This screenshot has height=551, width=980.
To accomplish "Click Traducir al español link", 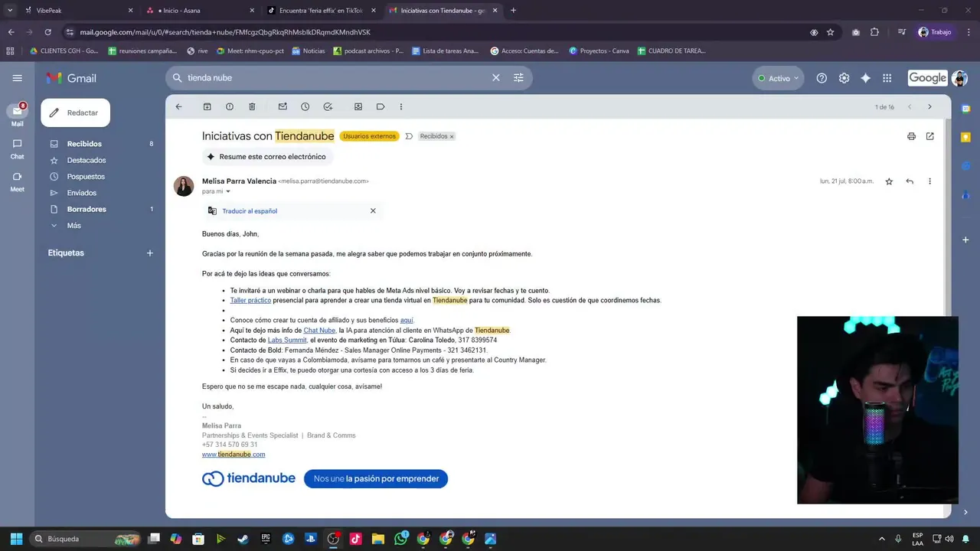I will coord(250,211).
